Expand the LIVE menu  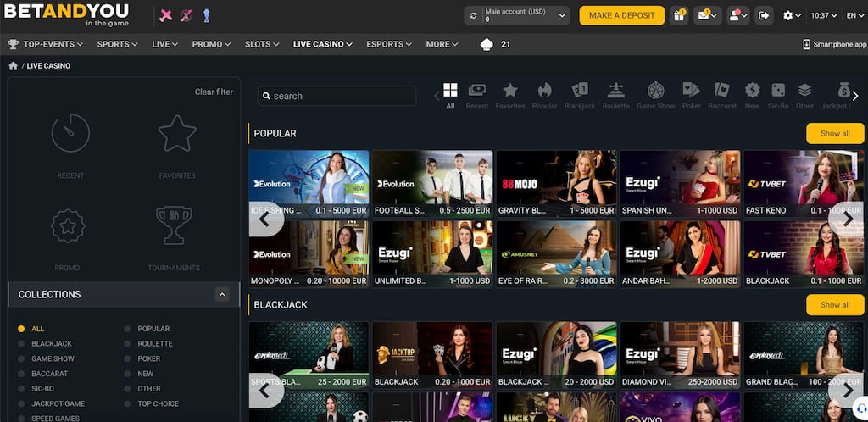pyautogui.click(x=165, y=44)
